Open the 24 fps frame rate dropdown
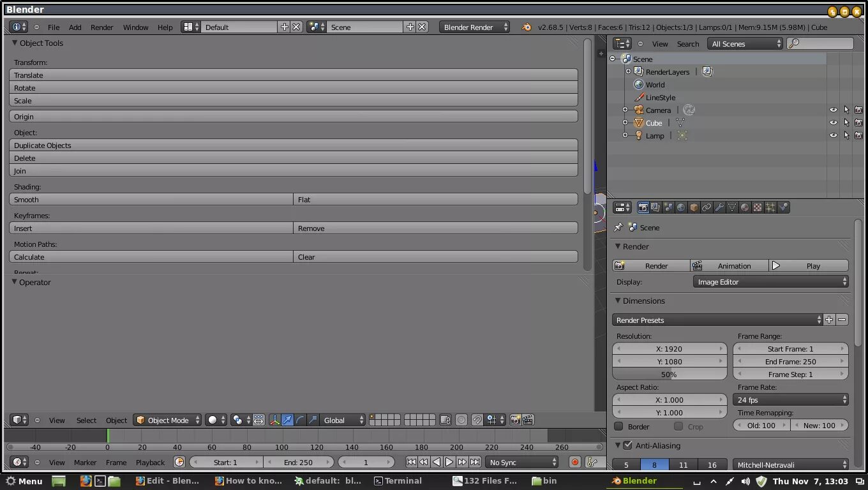The width and height of the screenshot is (868, 490). coord(791,400)
